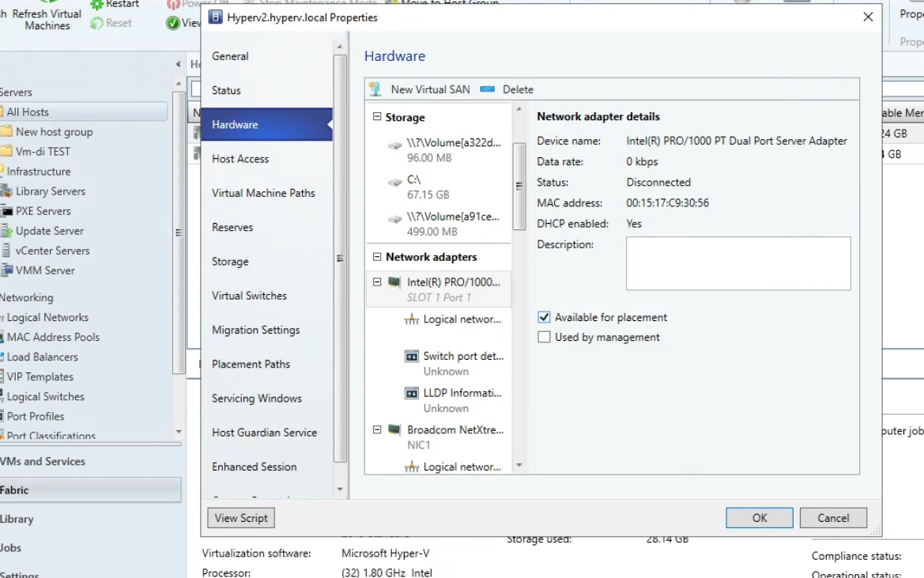The width and height of the screenshot is (924, 578).
Task: Select the C:\ drive icon
Action: pos(395,182)
